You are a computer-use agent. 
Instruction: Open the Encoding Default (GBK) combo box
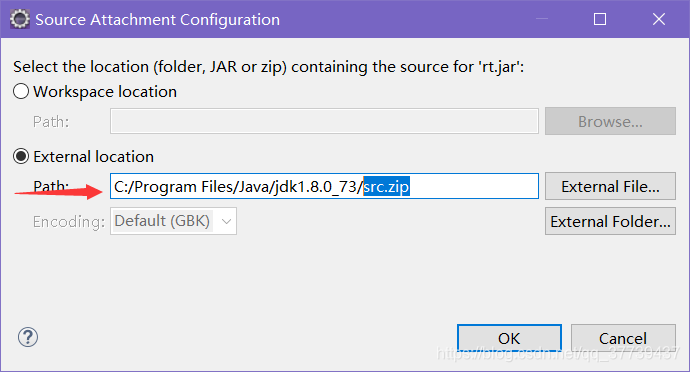(173, 221)
